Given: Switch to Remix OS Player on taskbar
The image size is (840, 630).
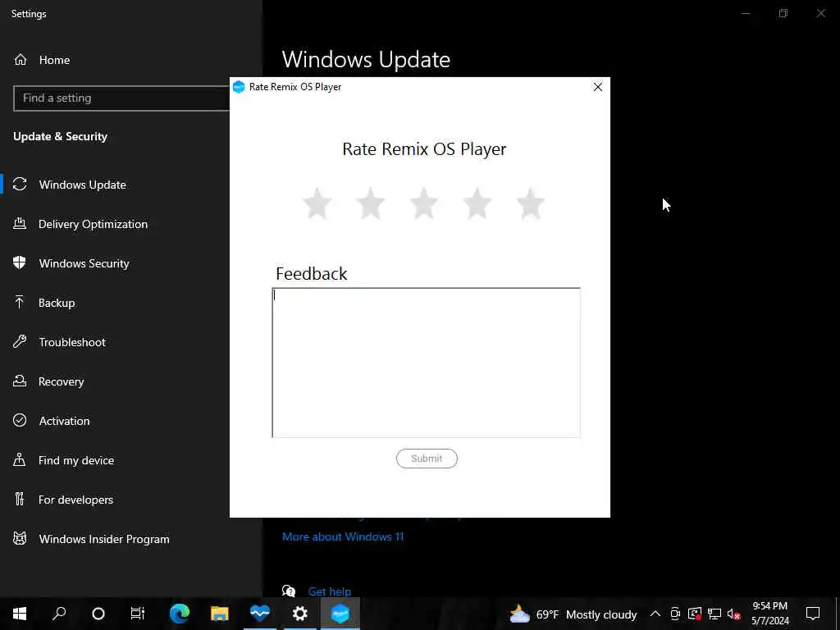Looking at the screenshot, I should pos(340,614).
